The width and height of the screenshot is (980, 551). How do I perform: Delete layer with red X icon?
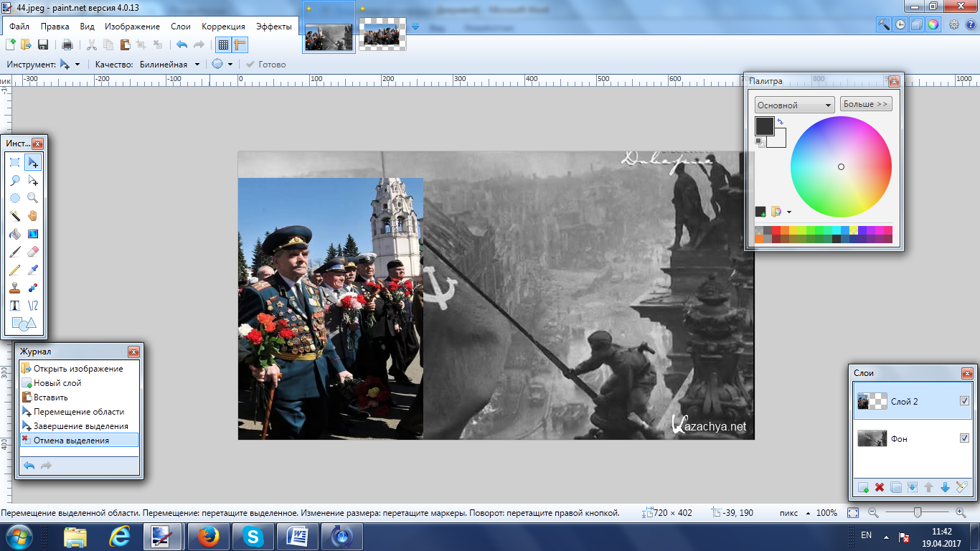pos(880,487)
